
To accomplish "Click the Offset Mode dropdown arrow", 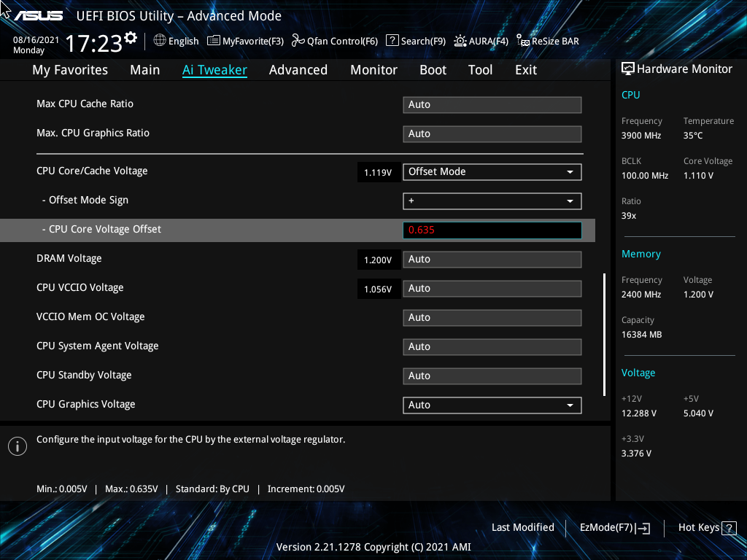I will (570, 172).
